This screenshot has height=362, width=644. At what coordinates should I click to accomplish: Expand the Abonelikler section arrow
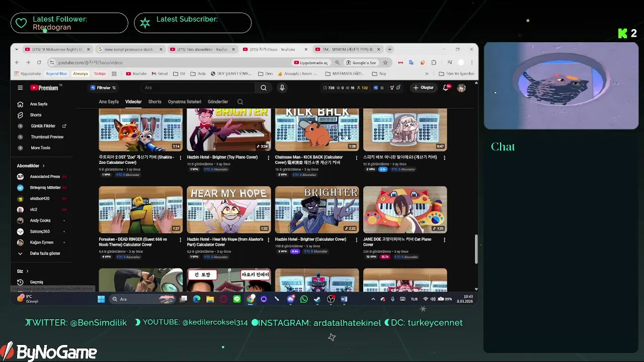[x=43, y=166]
